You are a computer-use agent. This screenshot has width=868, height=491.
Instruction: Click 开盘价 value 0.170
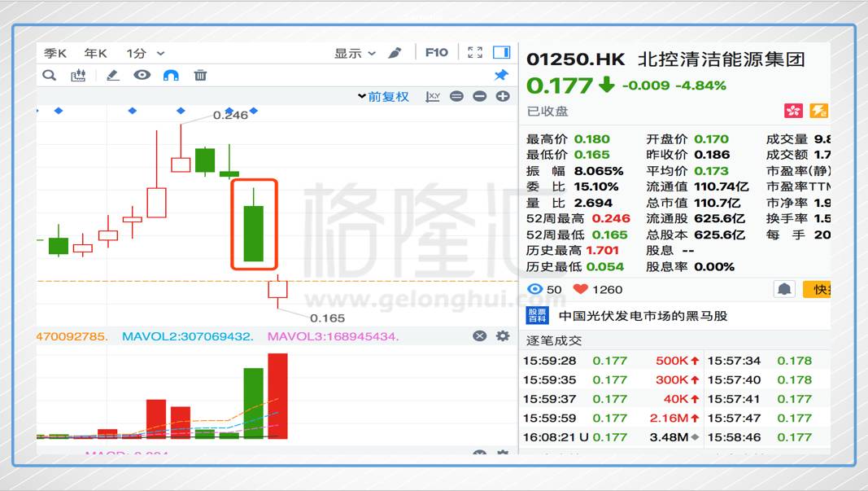pyautogui.click(x=711, y=138)
